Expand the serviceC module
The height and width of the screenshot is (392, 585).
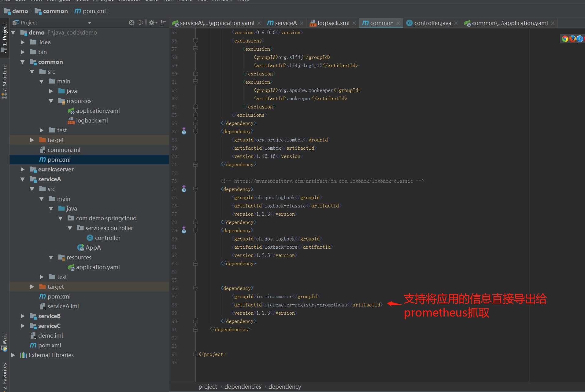pos(23,326)
